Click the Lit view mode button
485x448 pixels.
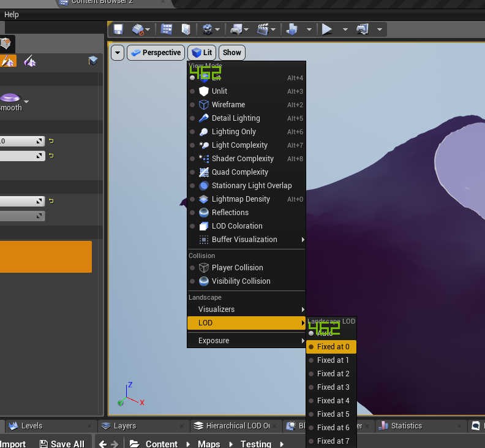201,53
